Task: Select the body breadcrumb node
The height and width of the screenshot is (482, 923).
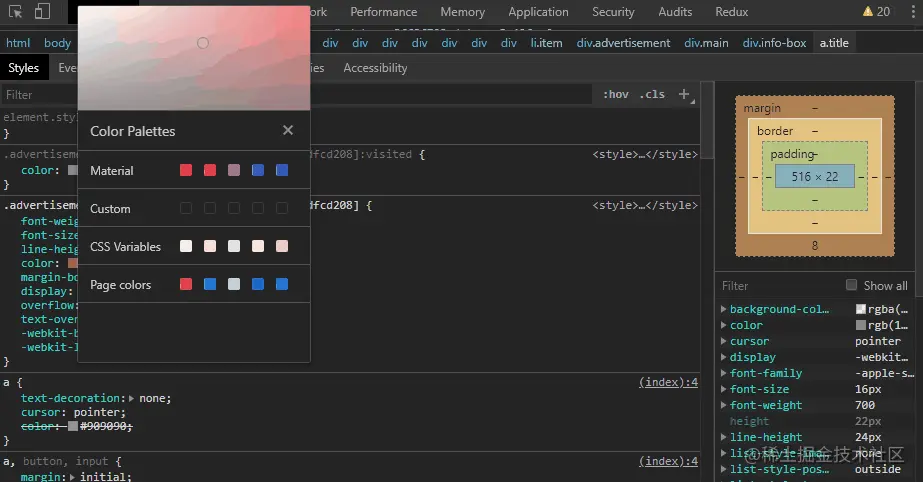Action: (58, 43)
